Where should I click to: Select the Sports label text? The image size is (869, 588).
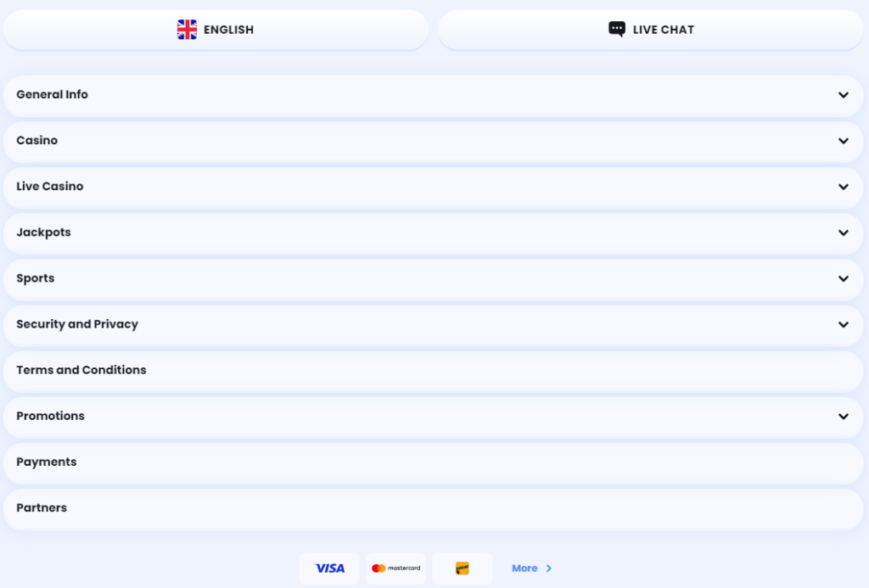click(x=36, y=278)
